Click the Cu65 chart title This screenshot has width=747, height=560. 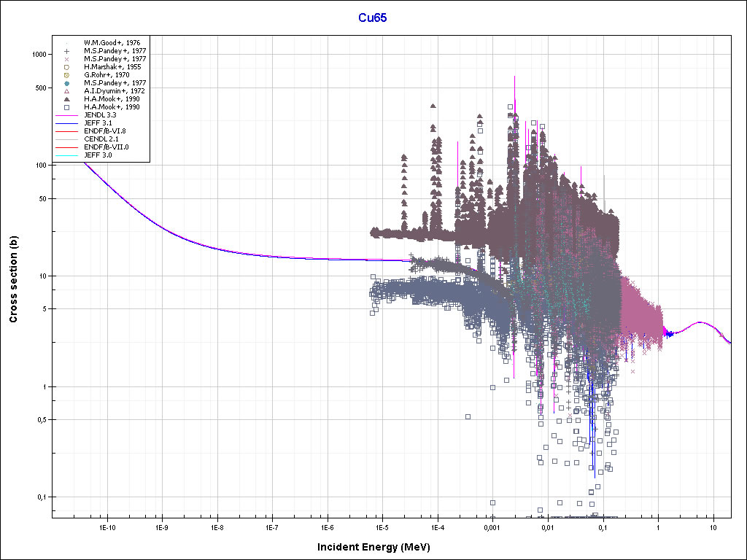[x=372, y=18]
